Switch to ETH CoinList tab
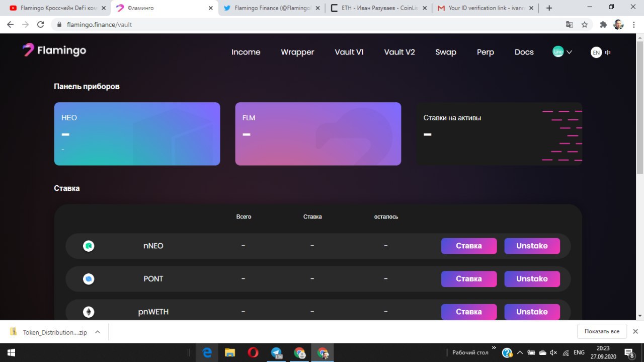 378,8
